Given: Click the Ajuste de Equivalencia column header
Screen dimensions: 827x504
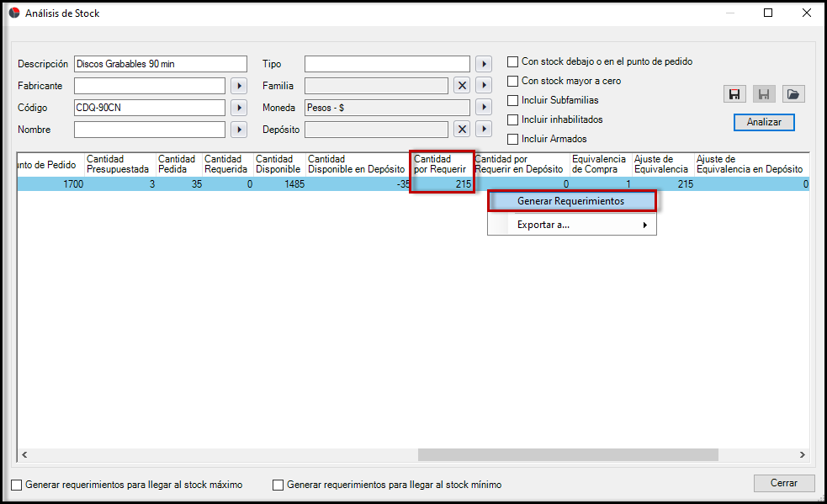Looking at the screenshot, I should (664, 164).
